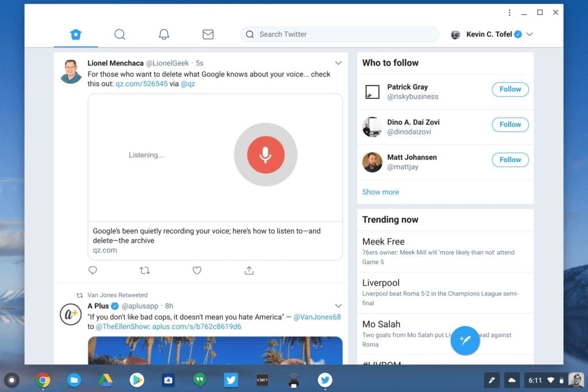Viewport: 588px width, 392px height.
Task: Open the A Plus profile avatar
Action: pyautogui.click(x=71, y=314)
